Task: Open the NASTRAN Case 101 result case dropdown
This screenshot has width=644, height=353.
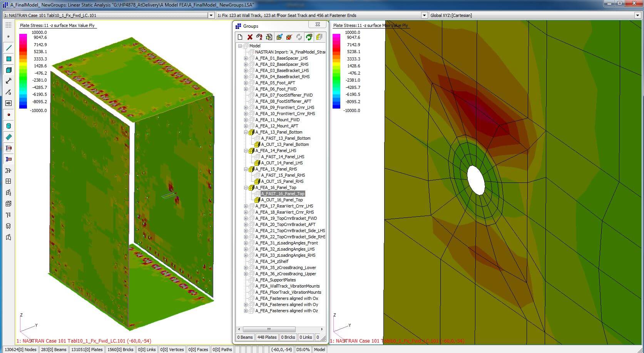Action: point(211,15)
